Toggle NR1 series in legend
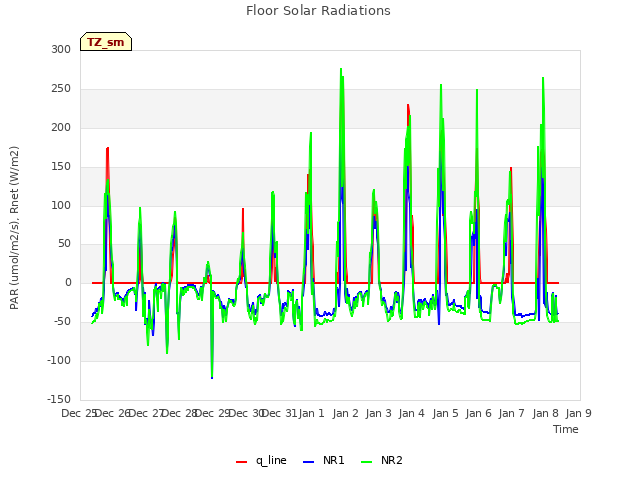 click(324, 460)
